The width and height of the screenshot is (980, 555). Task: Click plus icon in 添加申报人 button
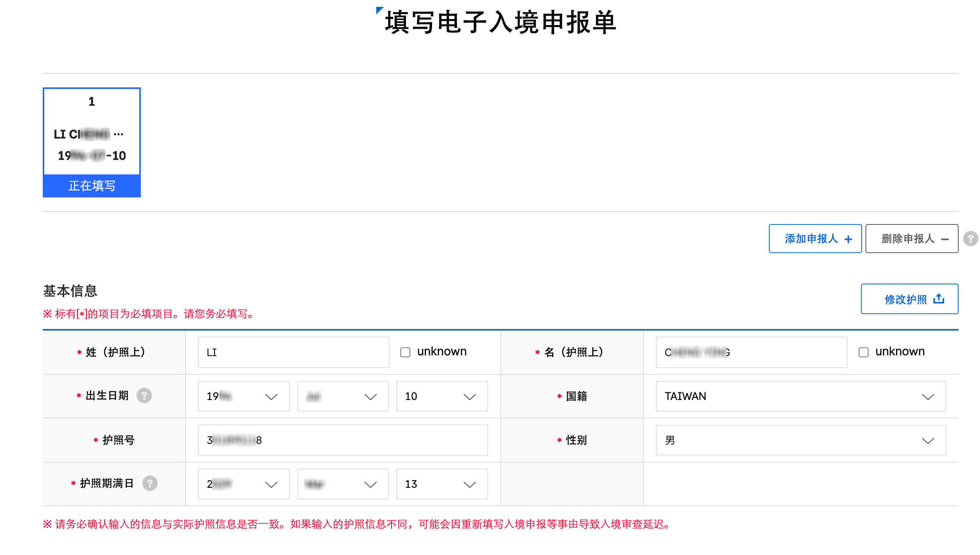(x=848, y=239)
